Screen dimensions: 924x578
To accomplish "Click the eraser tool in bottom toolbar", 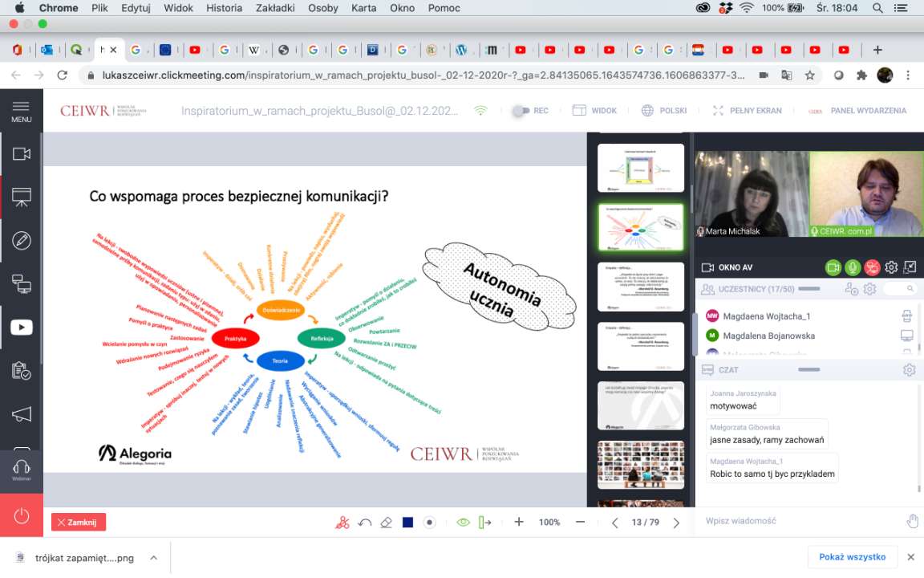I will point(386,523).
